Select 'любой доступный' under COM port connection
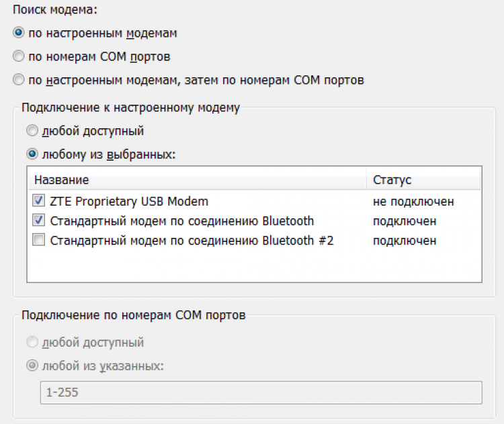Screen dimensions: 504x424 (x=32, y=343)
